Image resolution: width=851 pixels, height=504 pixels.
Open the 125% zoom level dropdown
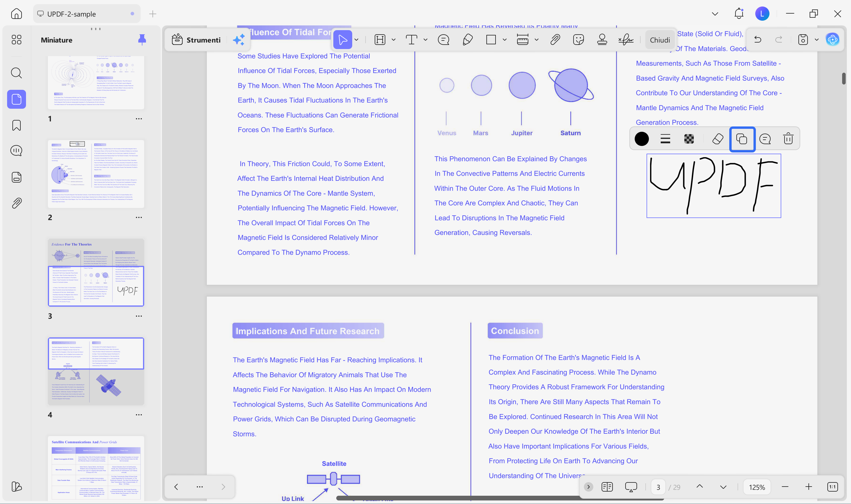tap(757, 487)
